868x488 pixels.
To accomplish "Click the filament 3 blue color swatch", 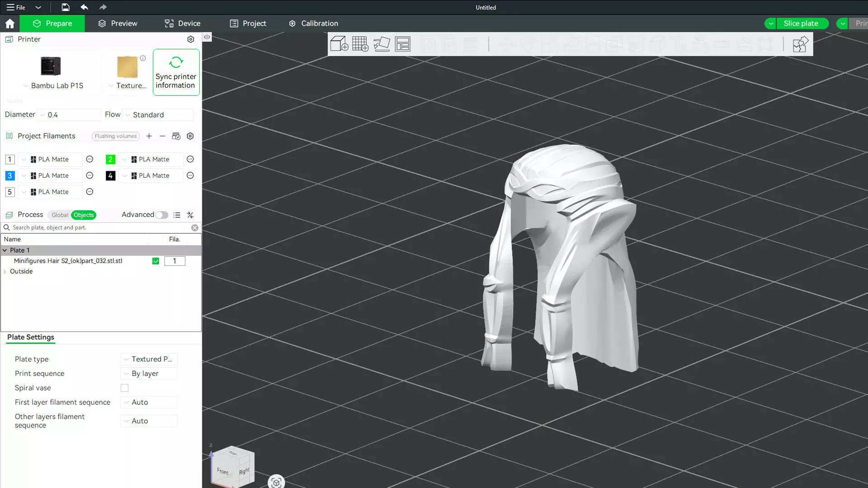I will tap(9, 175).
